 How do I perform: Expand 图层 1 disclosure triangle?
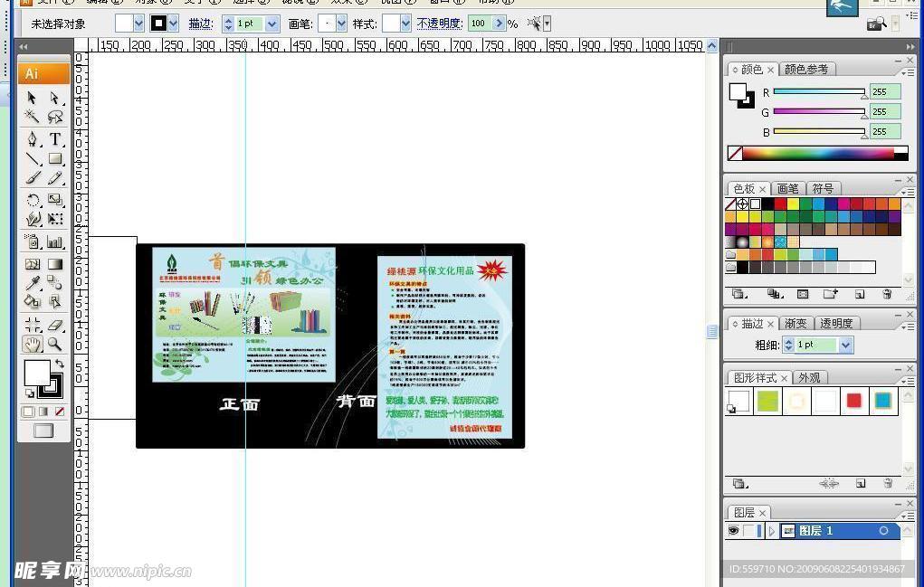[771, 531]
